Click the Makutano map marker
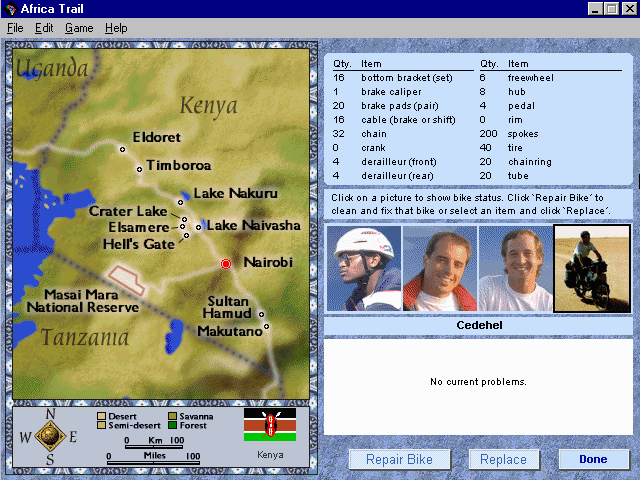640x480 pixels. click(x=266, y=326)
